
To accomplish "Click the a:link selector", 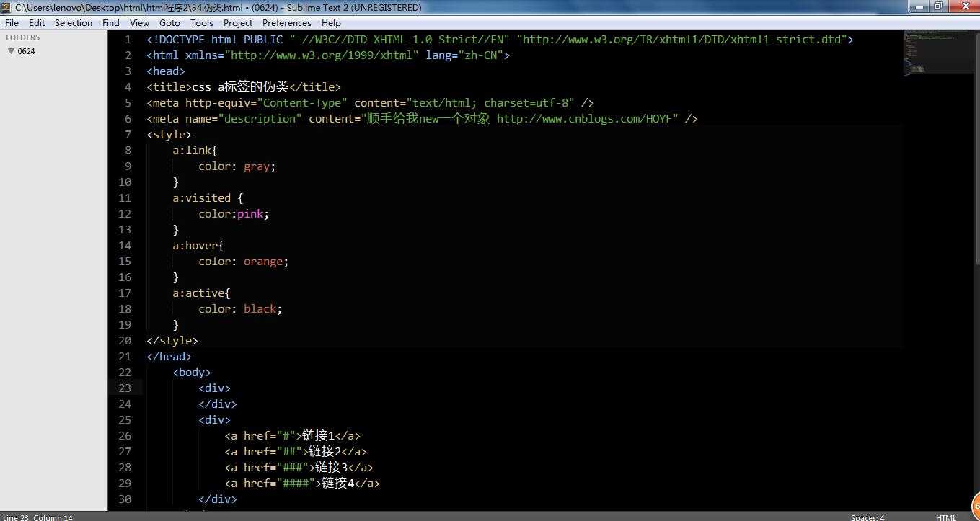I will point(192,151).
